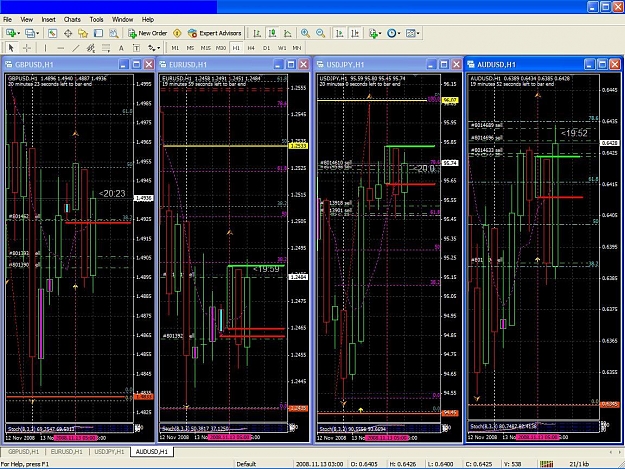Viewport: 625px width, 469px height.
Task: Select the Fibonacci Retracement tool
Action: pyautogui.click(x=106, y=48)
